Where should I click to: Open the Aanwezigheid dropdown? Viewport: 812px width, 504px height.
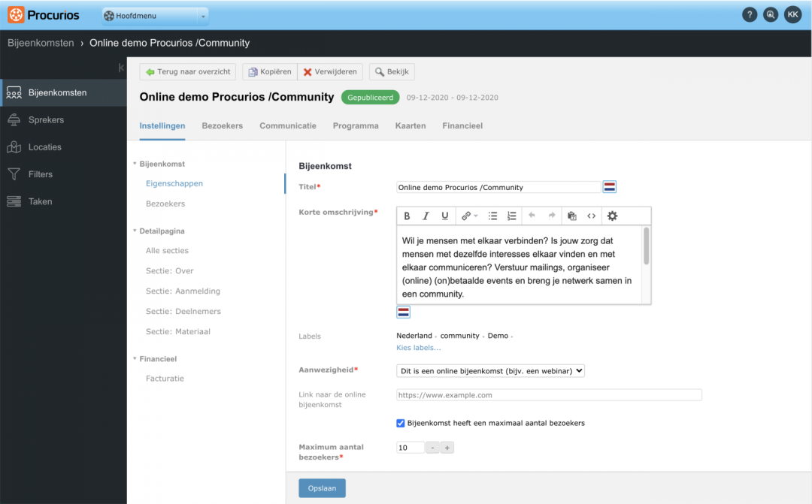pyautogui.click(x=490, y=370)
